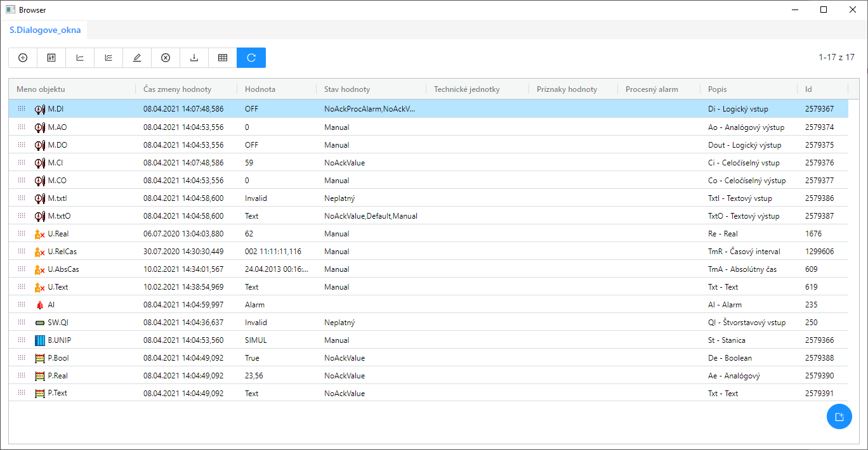Click the B.UNIP station icon
Viewport: 868px width, 450px height.
pyautogui.click(x=40, y=340)
